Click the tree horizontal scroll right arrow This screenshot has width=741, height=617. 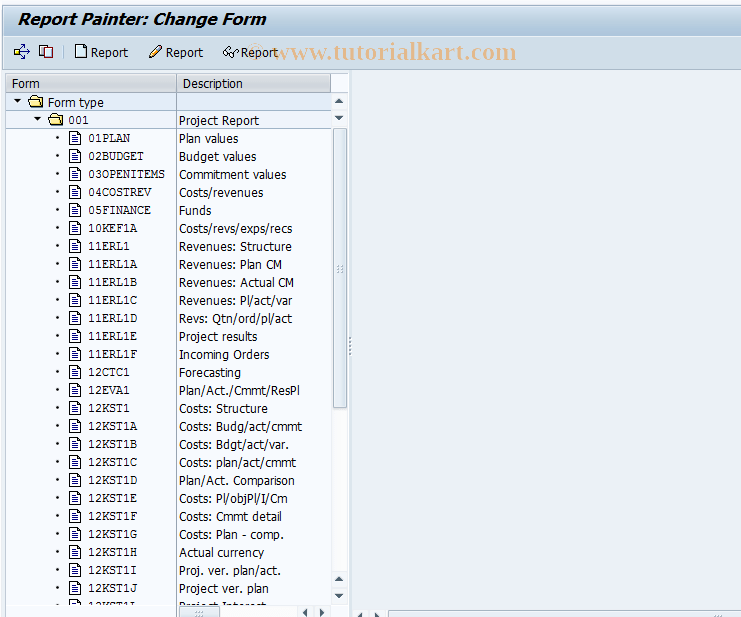pos(322,613)
